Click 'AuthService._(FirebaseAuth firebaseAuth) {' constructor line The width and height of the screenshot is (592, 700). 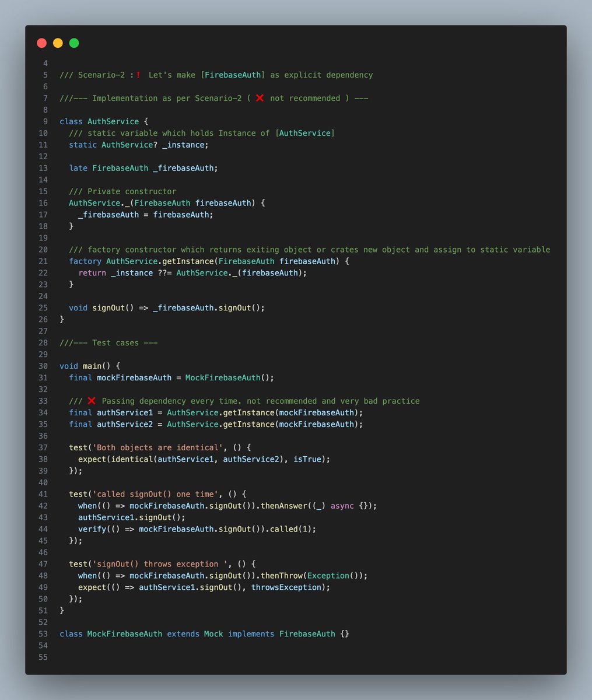(x=167, y=203)
